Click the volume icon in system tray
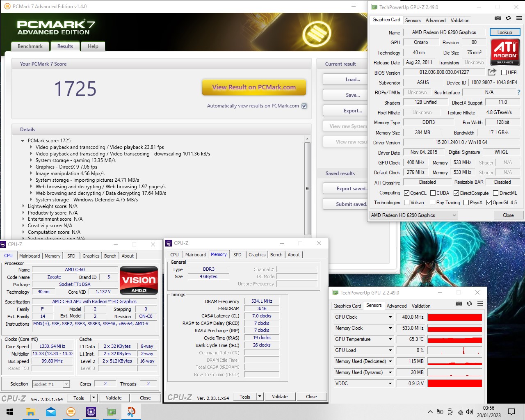 tap(470, 412)
